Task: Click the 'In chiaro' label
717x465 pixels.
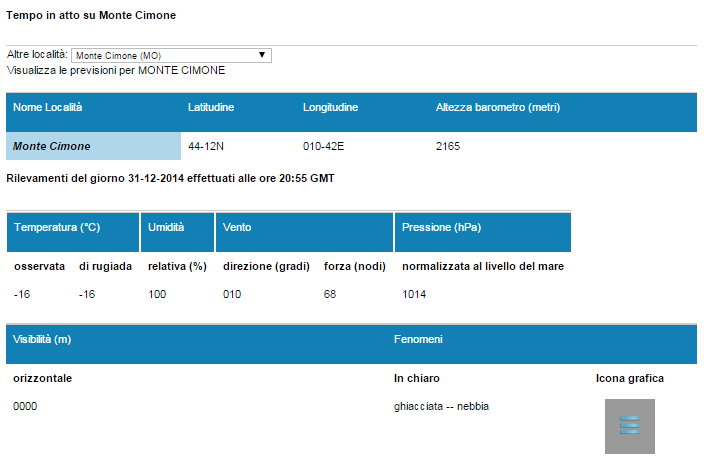Action: click(x=417, y=379)
